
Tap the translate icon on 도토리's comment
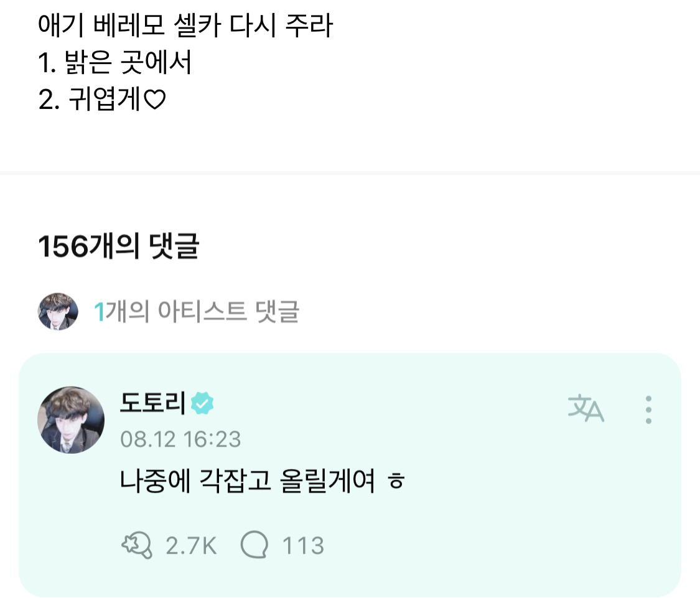click(586, 409)
